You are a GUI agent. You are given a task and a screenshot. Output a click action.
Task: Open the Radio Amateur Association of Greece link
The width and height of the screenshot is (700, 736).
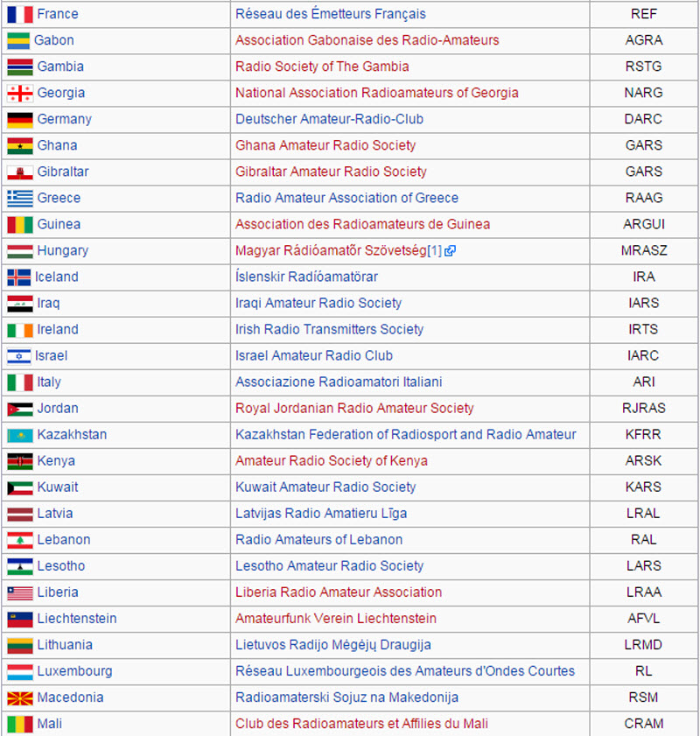tap(346, 198)
